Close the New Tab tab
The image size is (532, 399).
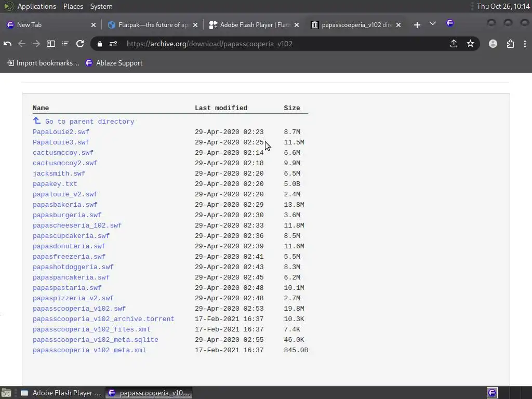pos(94,25)
